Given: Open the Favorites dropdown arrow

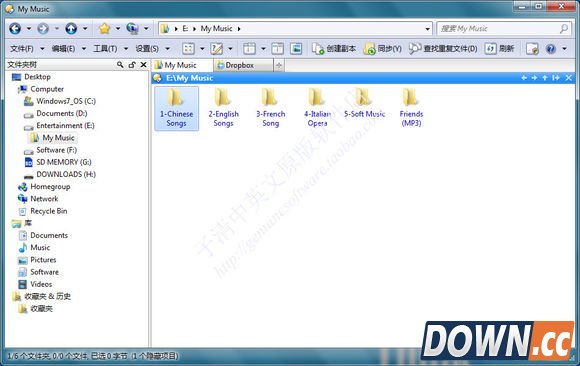Looking at the screenshot, I should pyautogui.click(x=118, y=28).
